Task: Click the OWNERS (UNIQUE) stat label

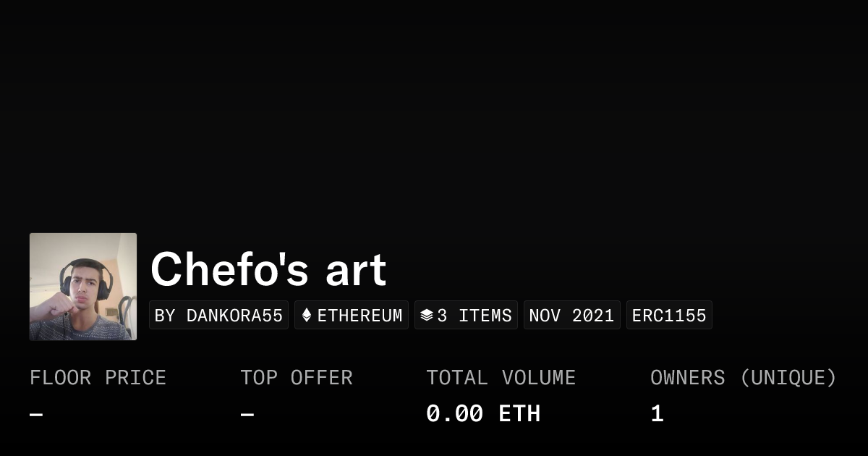Action: 743,378
